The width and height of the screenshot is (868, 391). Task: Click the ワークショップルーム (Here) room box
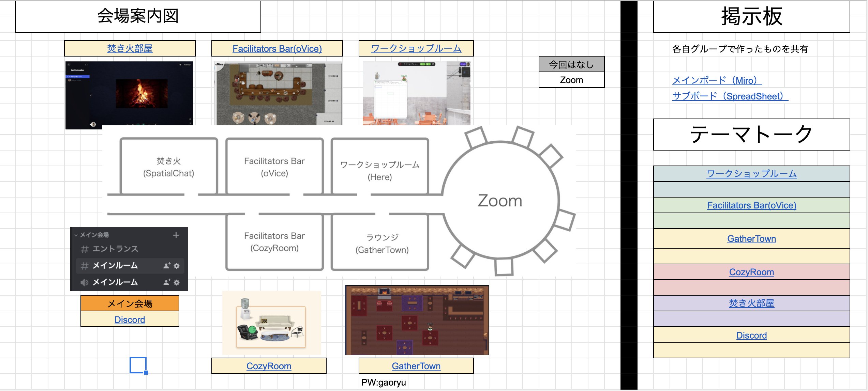tap(380, 167)
